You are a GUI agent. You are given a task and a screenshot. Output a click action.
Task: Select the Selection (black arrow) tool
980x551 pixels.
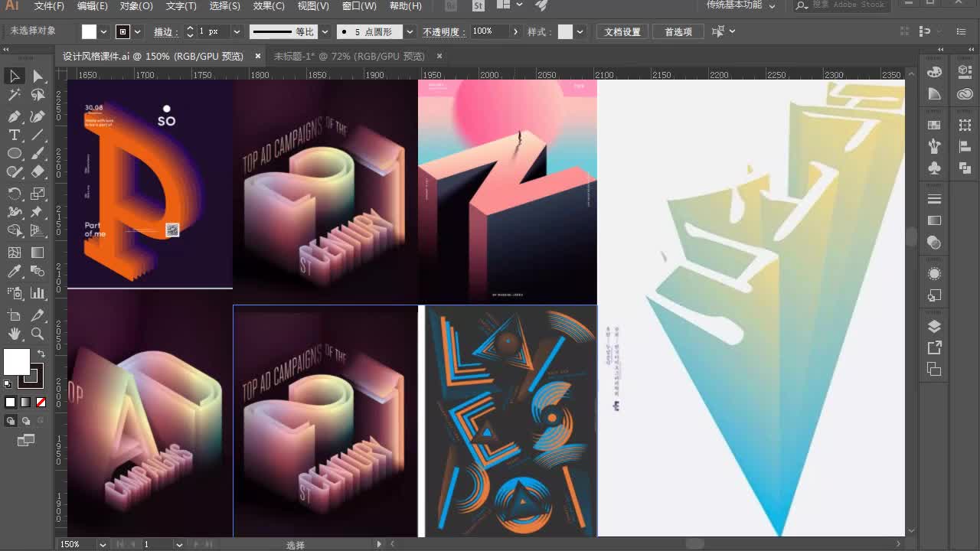[14, 76]
